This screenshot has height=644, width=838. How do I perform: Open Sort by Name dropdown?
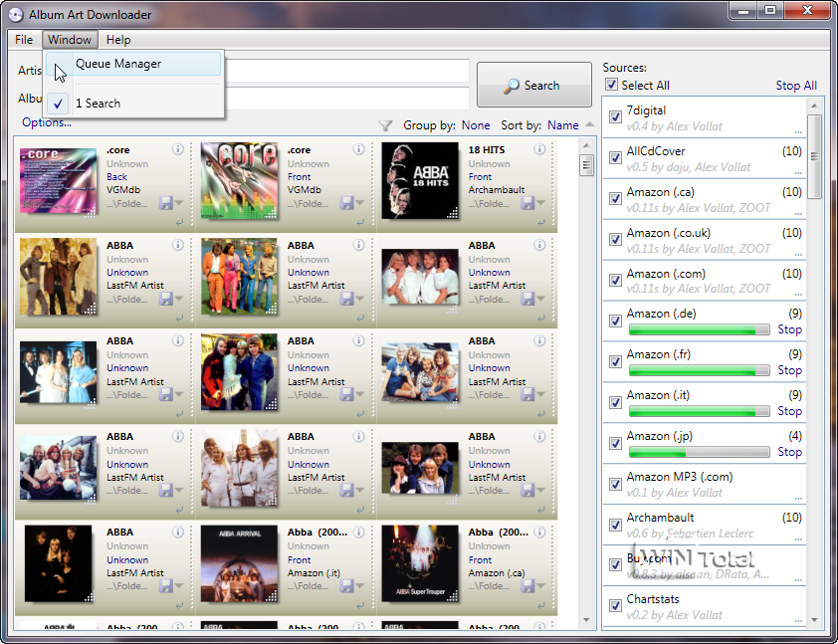[562, 125]
